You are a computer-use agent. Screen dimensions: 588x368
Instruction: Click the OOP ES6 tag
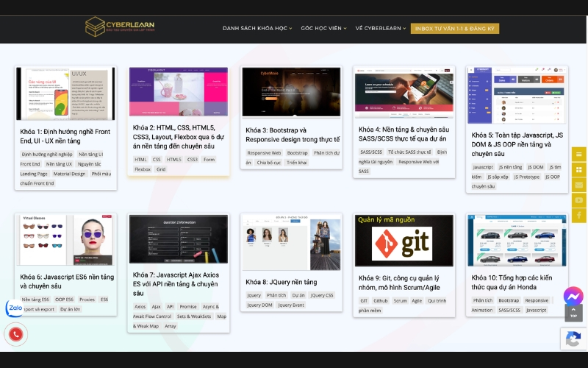(64, 300)
